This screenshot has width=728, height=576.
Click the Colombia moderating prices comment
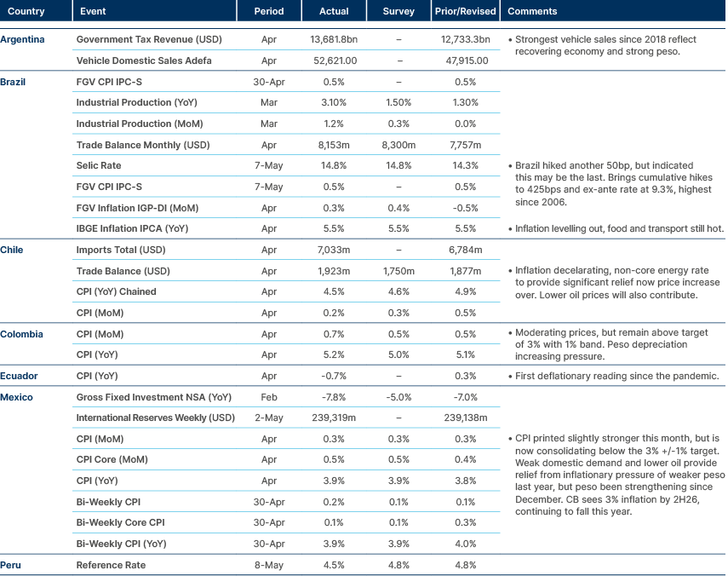coord(608,345)
